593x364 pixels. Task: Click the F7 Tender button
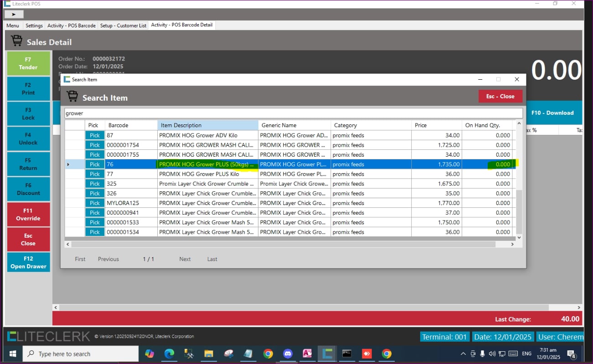[28, 63]
